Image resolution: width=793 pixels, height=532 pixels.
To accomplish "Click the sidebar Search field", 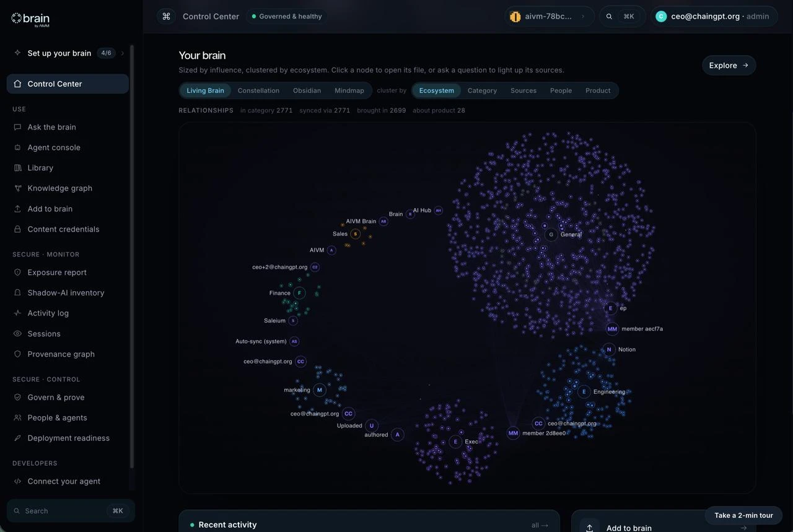I will point(71,511).
